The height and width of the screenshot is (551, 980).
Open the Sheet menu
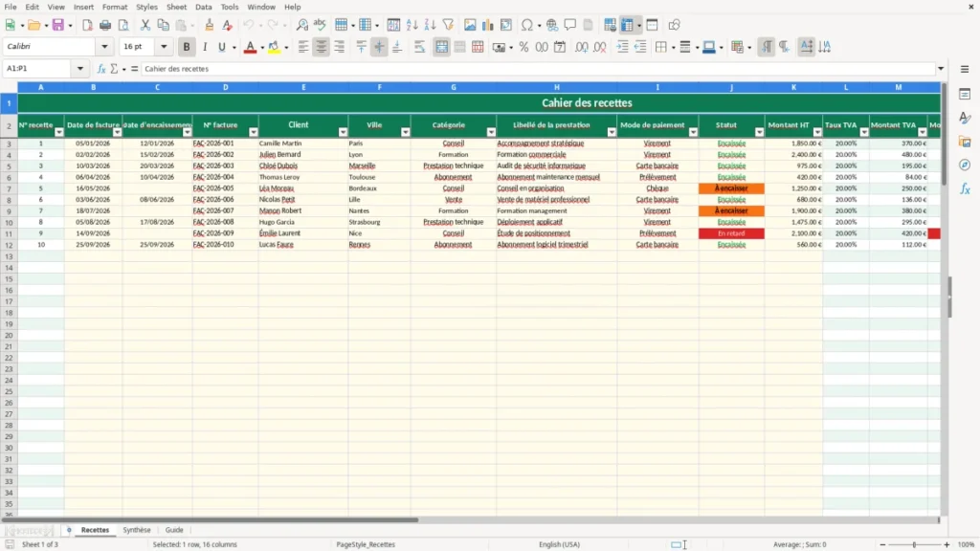coord(176,7)
